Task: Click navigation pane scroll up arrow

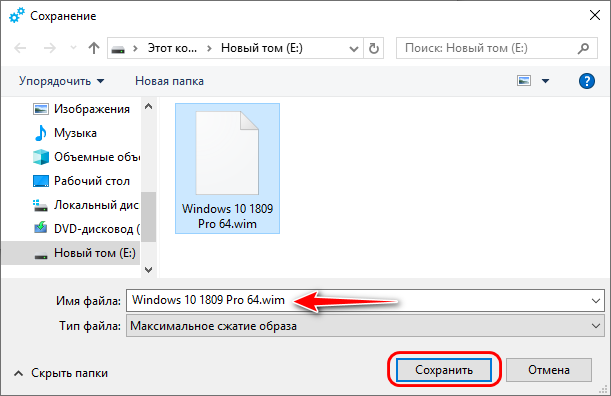Action: click(148, 106)
